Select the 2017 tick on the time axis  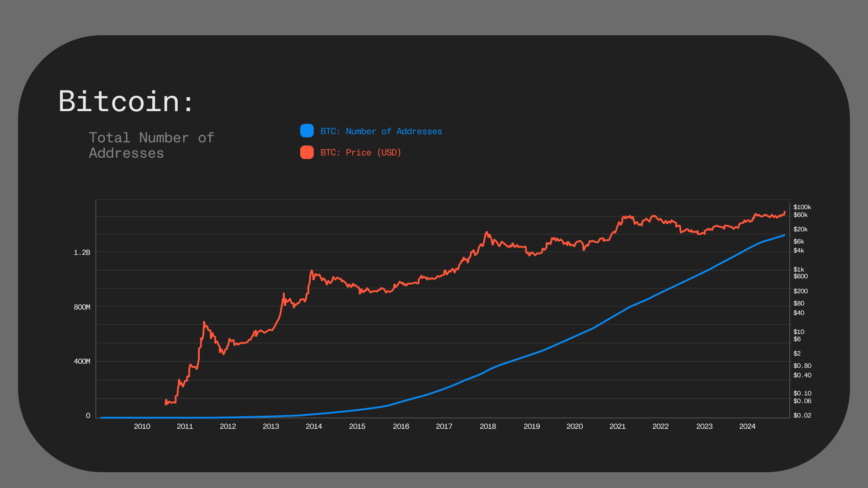pos(444,427)
